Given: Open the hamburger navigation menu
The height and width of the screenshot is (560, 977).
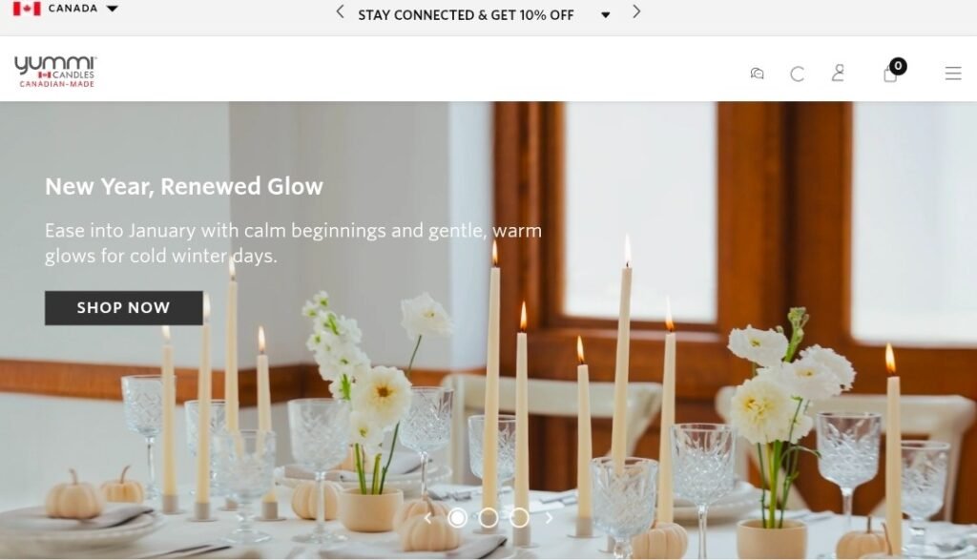Looking at the screenshot, I should tap(953, 73).
